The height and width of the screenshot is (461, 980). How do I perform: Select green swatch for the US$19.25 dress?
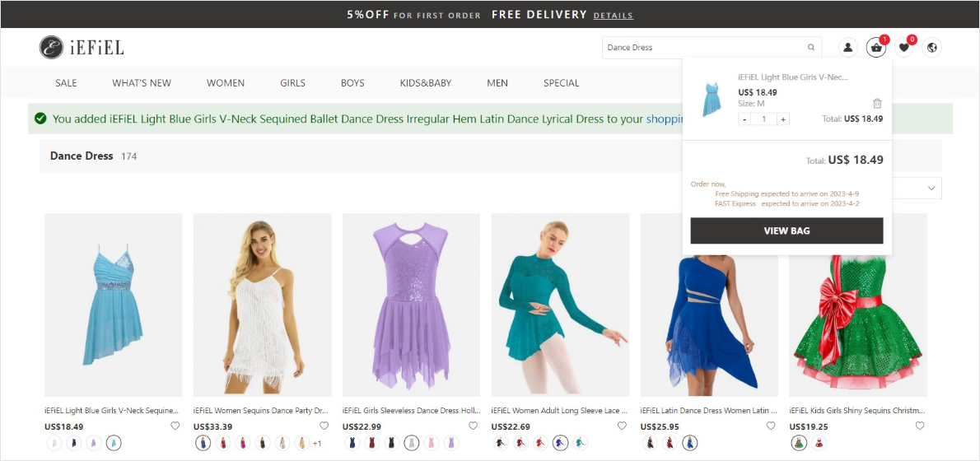[x=799, y=443]
